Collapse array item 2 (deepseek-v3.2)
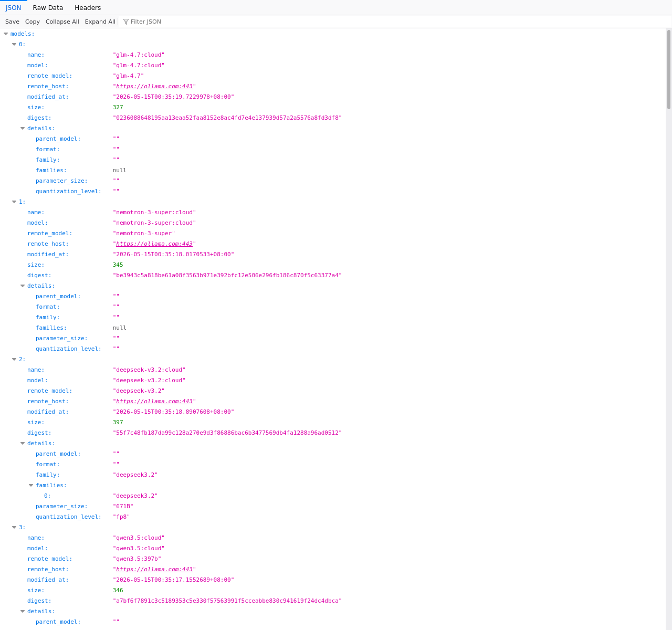 click(14, 359)
